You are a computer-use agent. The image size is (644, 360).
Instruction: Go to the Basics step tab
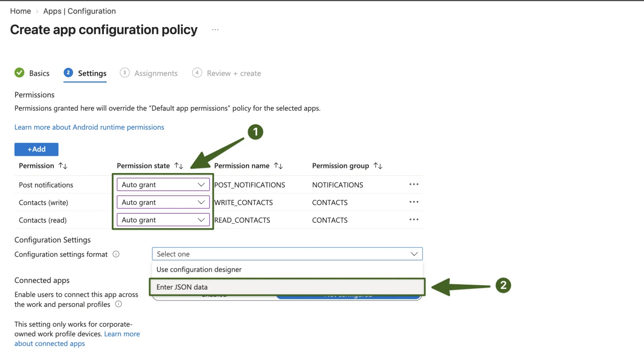pyautogui.click(x=32, y=73)
